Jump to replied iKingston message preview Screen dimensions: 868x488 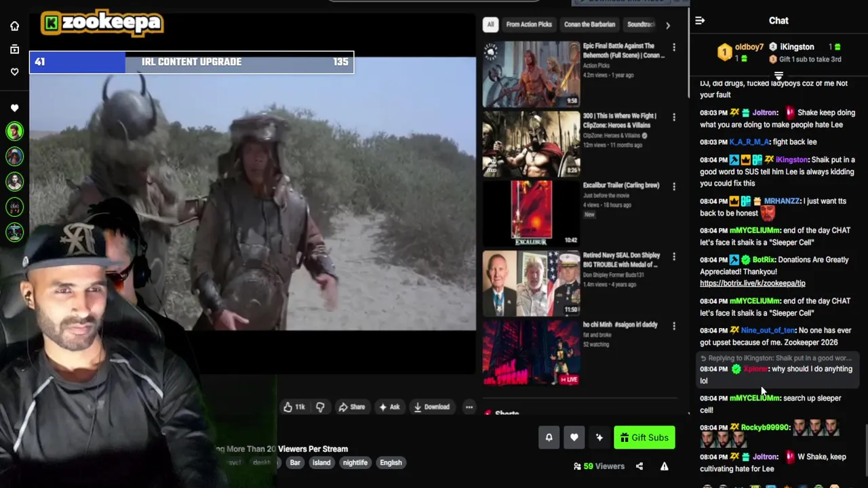(x=776, y=358)
